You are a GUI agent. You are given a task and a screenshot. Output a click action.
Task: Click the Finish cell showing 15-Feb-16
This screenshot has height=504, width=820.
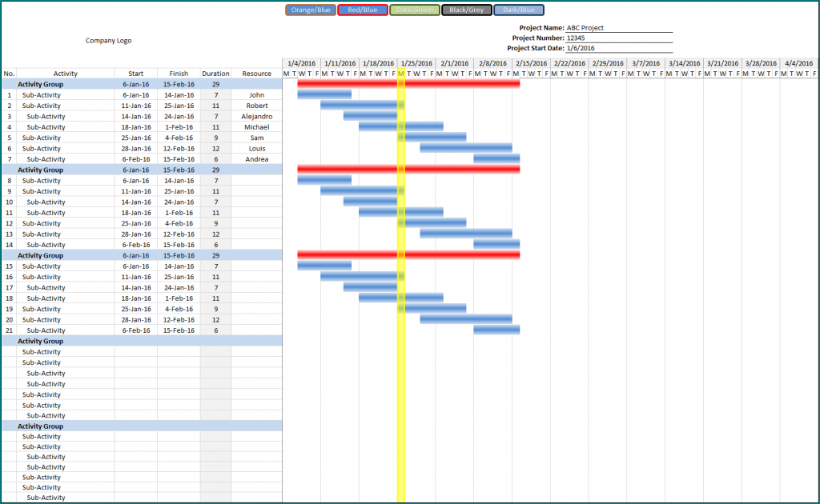point(178,84)
